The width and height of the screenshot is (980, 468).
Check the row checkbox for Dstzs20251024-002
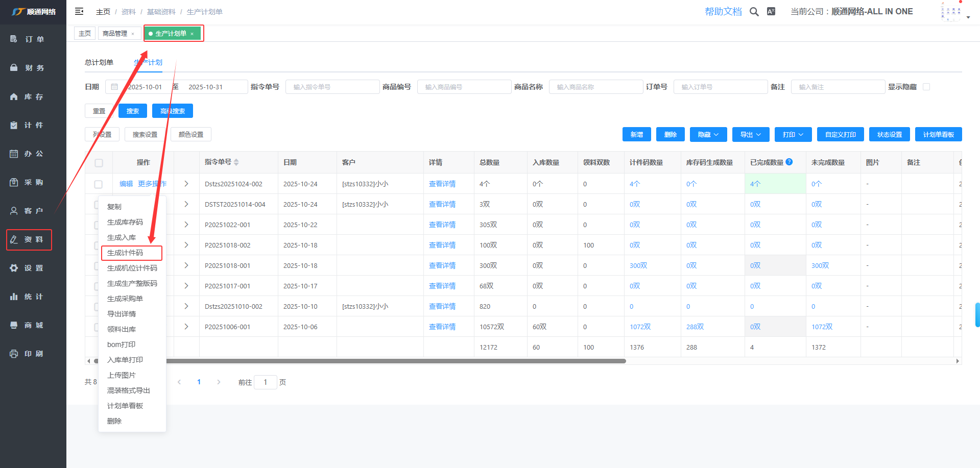click(99, 184)
